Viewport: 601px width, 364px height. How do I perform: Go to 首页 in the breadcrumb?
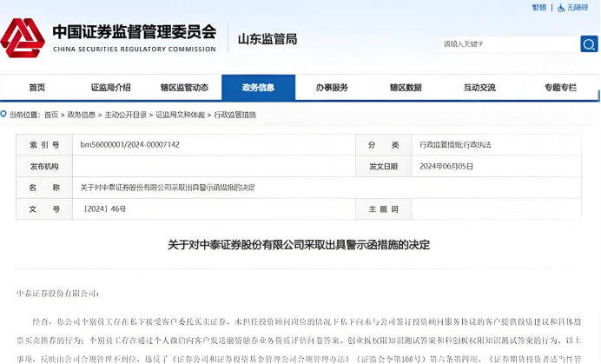tap(51, 115)
